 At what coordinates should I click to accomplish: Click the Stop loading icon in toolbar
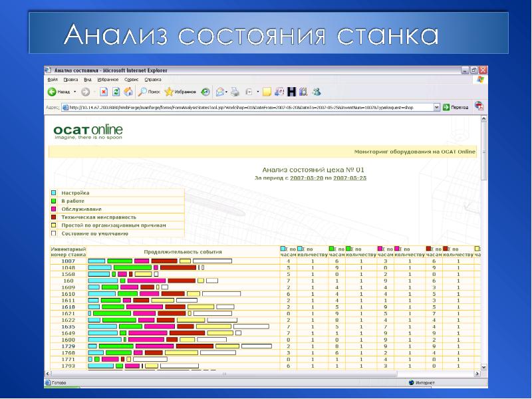[104, 92]
